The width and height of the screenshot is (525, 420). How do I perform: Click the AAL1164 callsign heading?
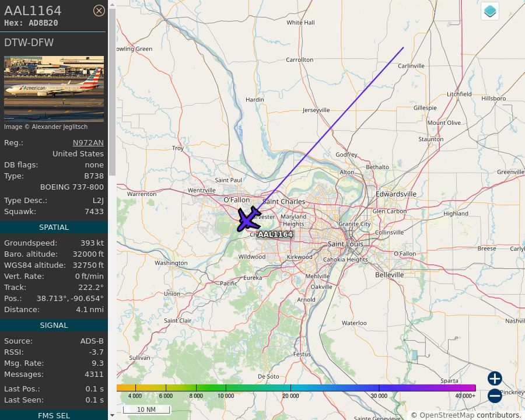33,10
